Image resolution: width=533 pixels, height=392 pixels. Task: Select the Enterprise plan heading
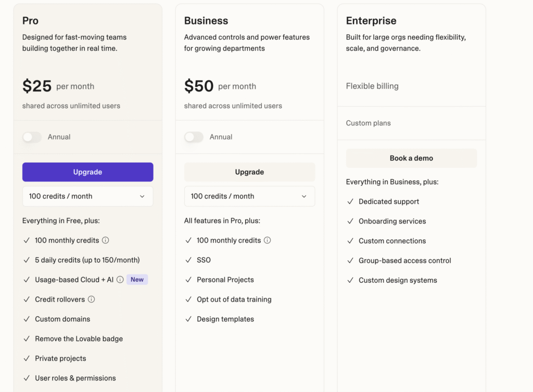tap(371, 21)
